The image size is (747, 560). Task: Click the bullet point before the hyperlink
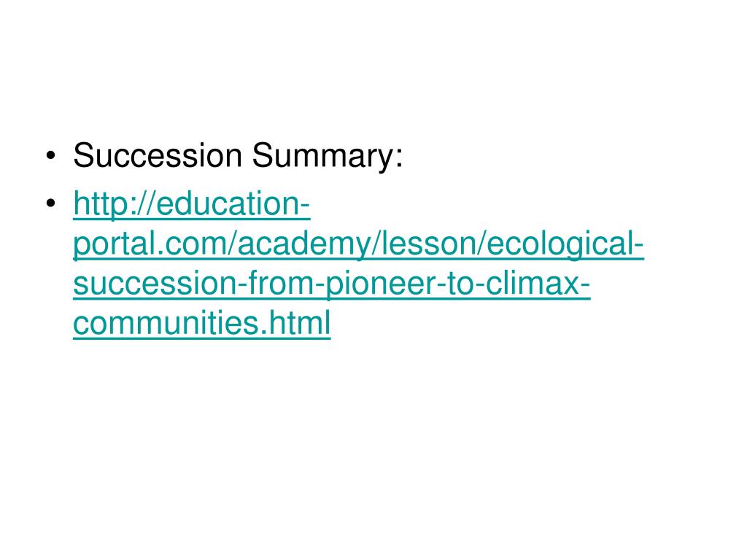[x=51, y=203]
